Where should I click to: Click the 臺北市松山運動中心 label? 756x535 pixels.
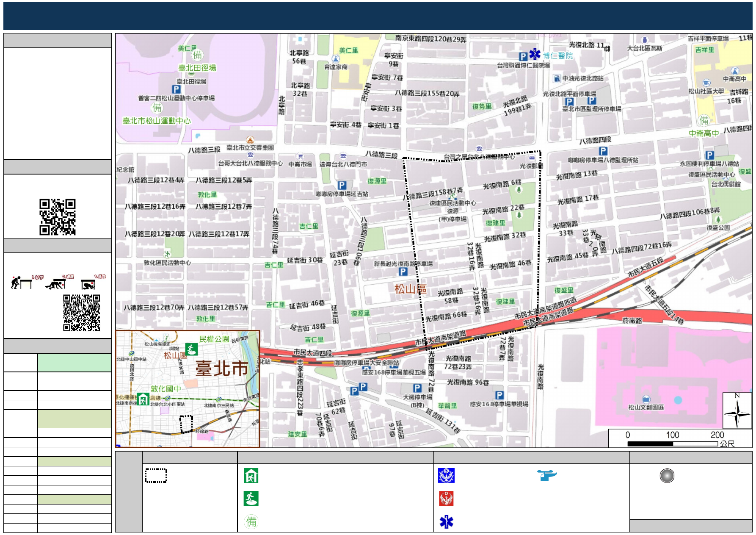pos(157,121)
